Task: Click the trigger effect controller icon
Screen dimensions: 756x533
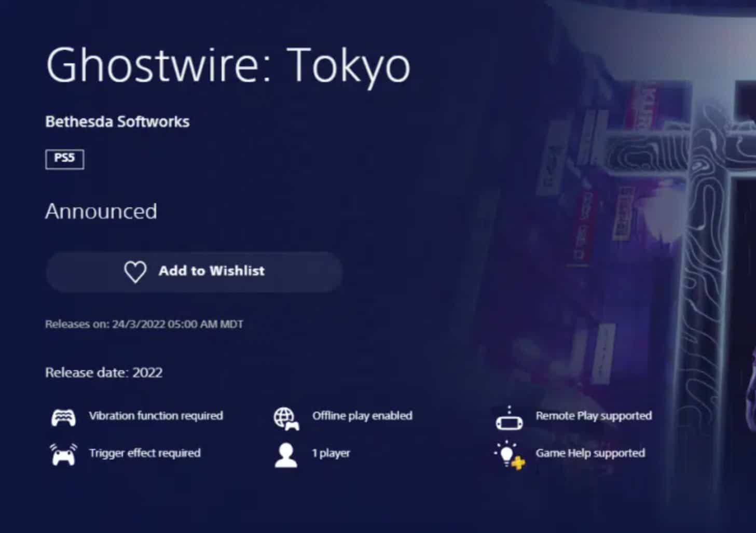Action: coord(63,455)
